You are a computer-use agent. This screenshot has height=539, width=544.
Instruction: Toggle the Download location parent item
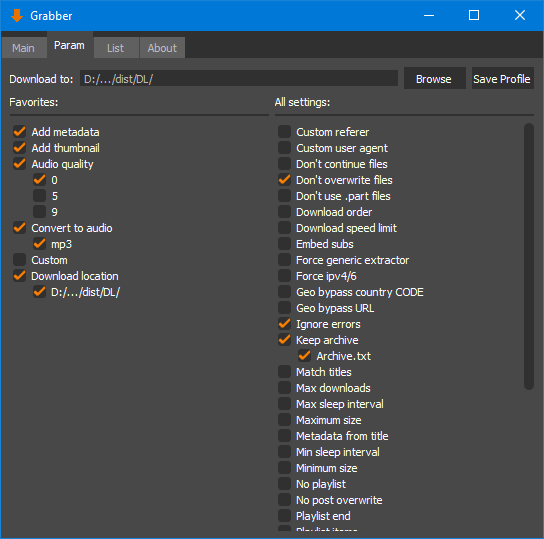tap(19, 276)
